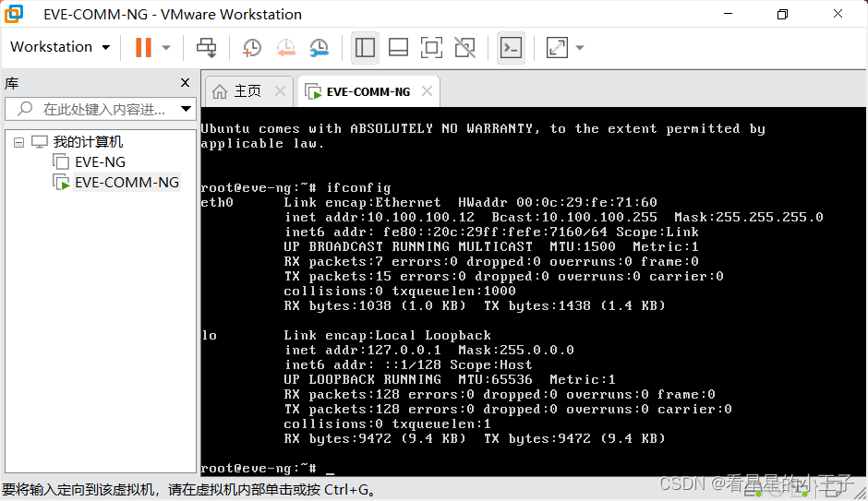
Task: Toggle the thumbnail bar view
Action: click(x=398, y=48)
